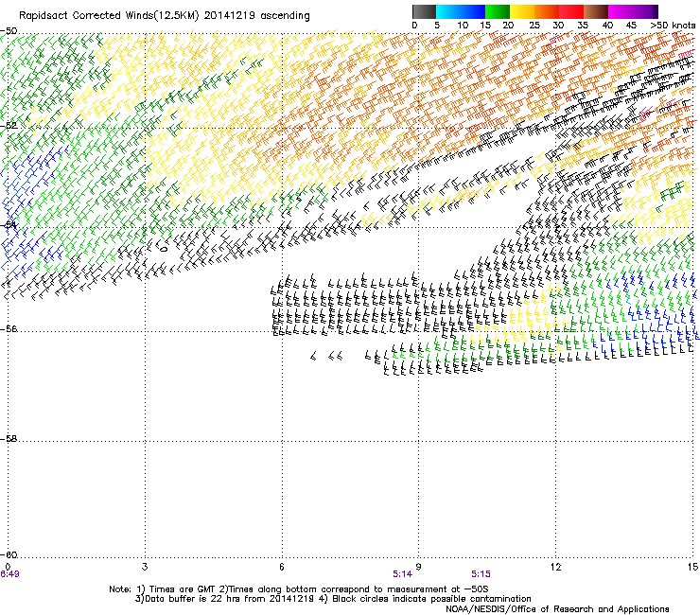The width and height of the screenshot is (700, 615).
Task: Click the green 15-20 knots color swatch
Action: point(498,11)
